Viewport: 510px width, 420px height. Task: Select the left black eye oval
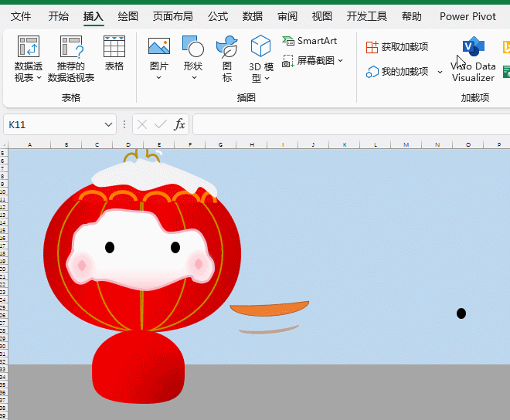[x=110, y=247]
